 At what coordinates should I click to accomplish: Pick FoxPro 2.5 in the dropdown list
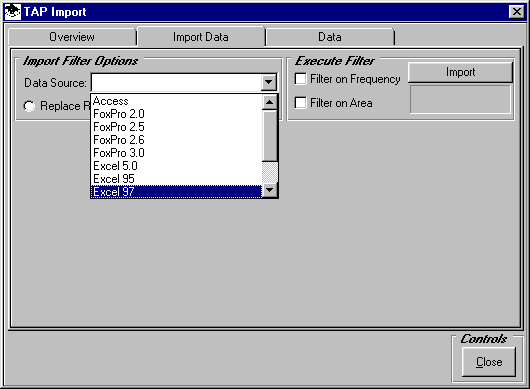176,127
